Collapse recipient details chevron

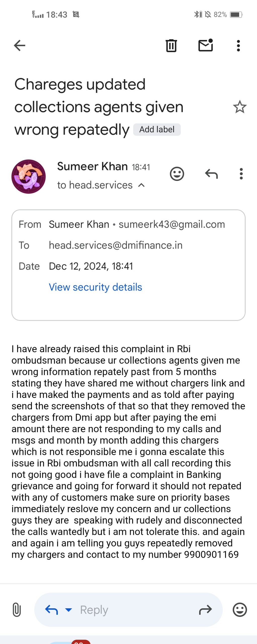point(142,185)
